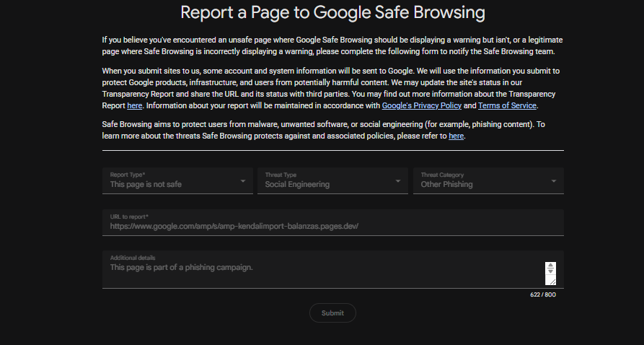Open Google's Privacy Policy link
The height and width of the screenshot is (345, 644).
pyautogui.click(x=421, y=105)
